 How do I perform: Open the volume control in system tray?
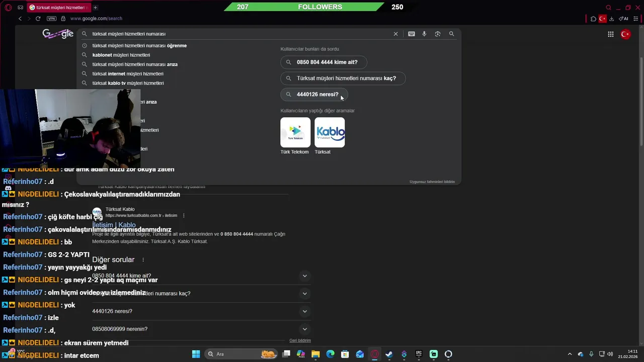point(610,354)
